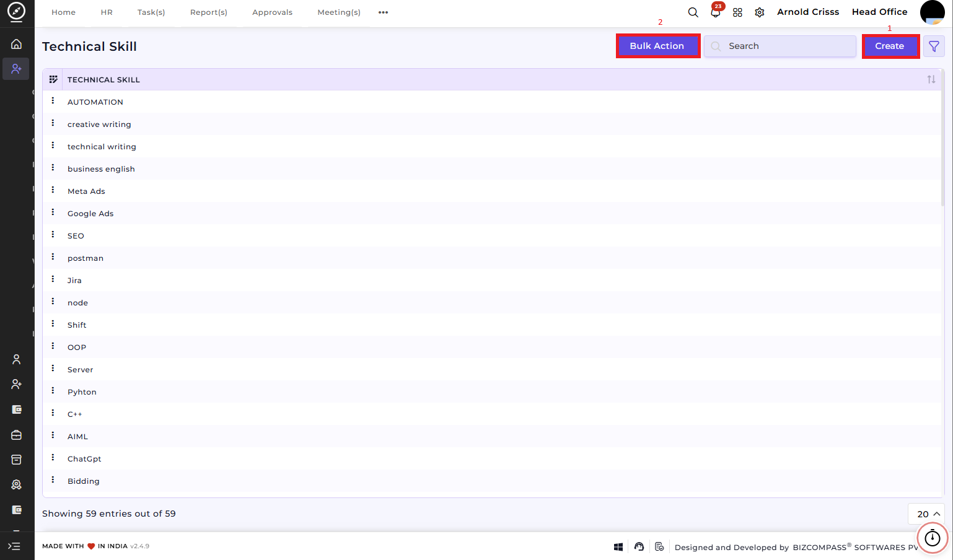Open the three-dot menu for Shift
The height and width of the screenshot is (560, 953).
pyautogui.click(x=53, y=323)
